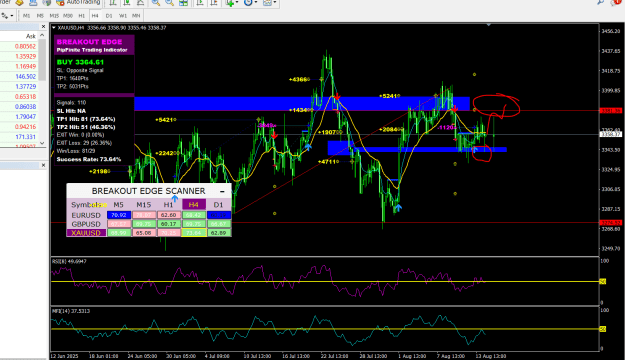Click EURUSD symbol in scanner
The image size is (625, 360).
pyautogui.click(x=86, y=215)
